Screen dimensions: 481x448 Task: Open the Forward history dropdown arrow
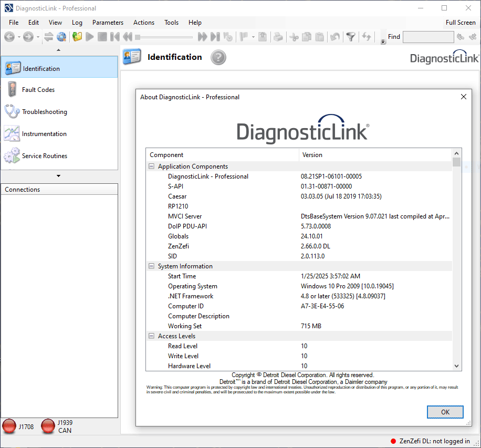click(x=38, y=37)
